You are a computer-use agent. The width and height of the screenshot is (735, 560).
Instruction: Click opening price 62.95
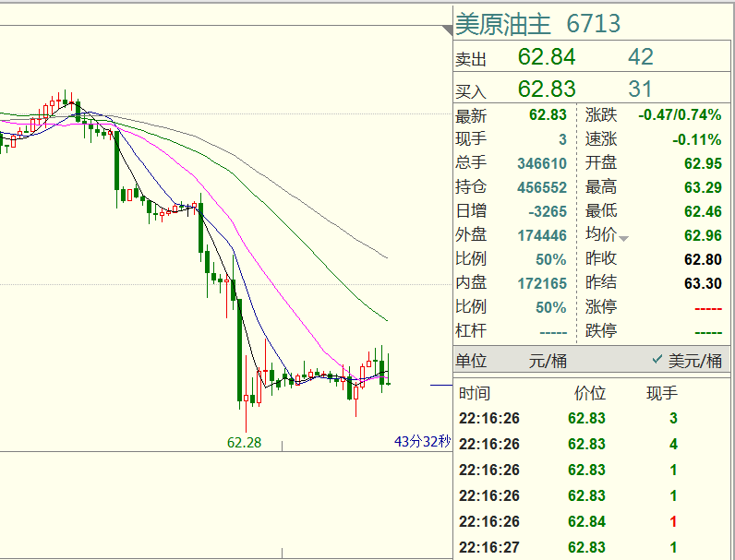click(703, 163)
